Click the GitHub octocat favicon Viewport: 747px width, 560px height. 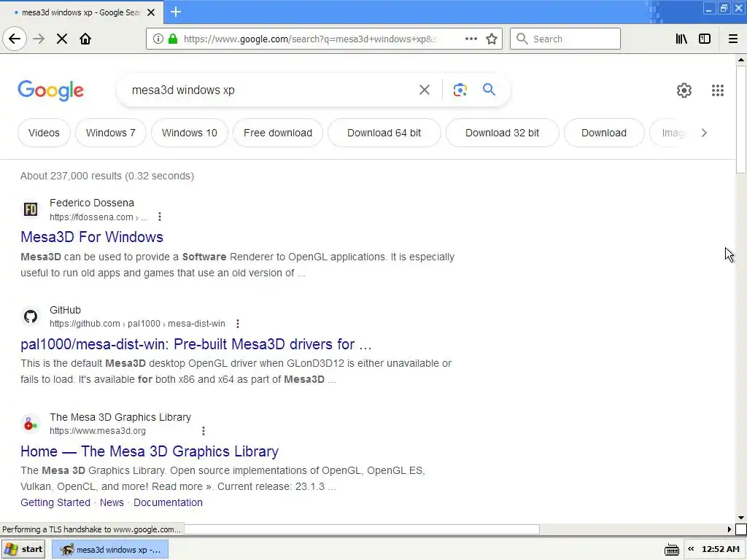31,316
